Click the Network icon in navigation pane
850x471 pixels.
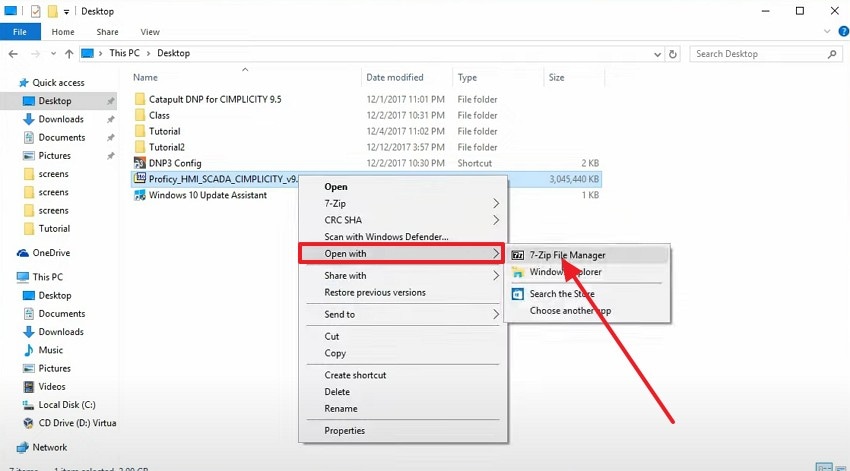(x=23, y=448)
